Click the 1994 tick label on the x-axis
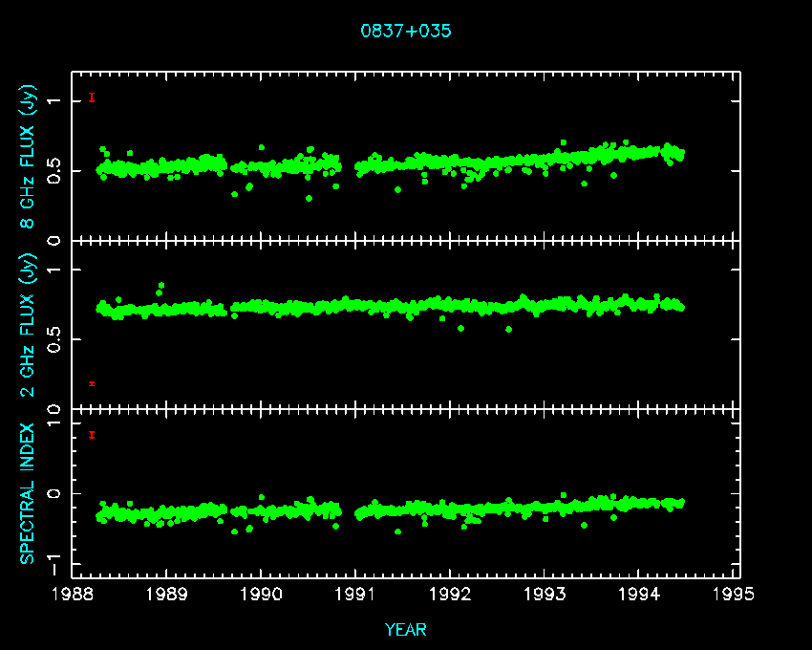This screenshot has width=812, height=650. [x=640, y=595]
